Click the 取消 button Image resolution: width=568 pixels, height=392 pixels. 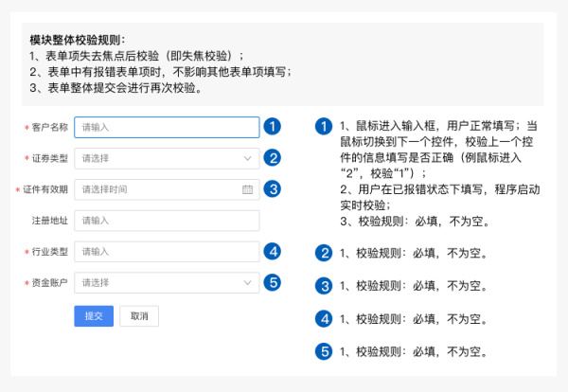[x=139, y=316]
